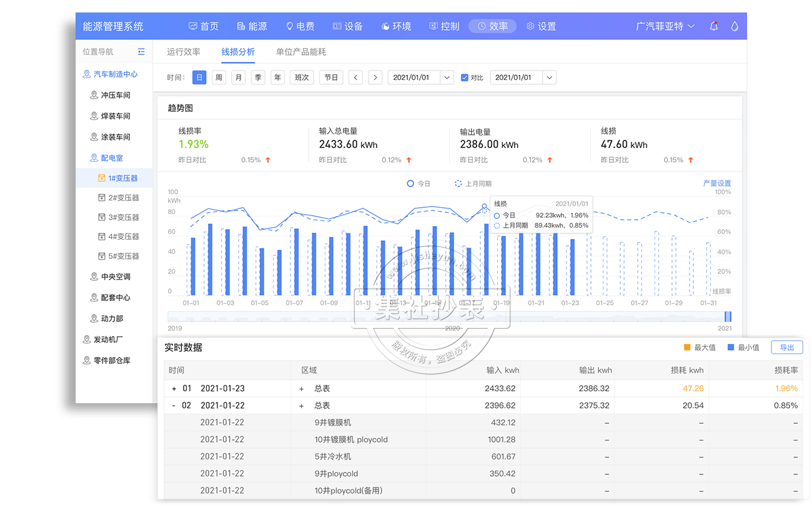Click the 导出 export button
This screenshot has width=812, height=528.
[x=786, y=348]
